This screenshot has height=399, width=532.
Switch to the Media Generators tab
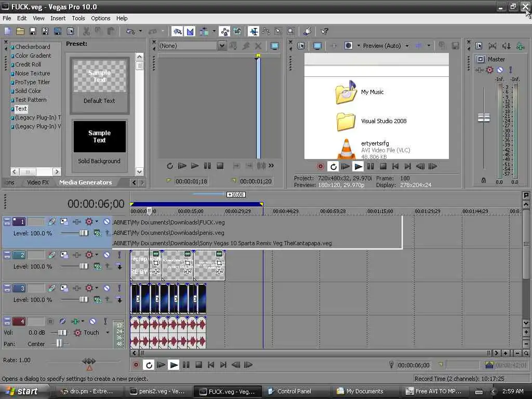[86, 182]
